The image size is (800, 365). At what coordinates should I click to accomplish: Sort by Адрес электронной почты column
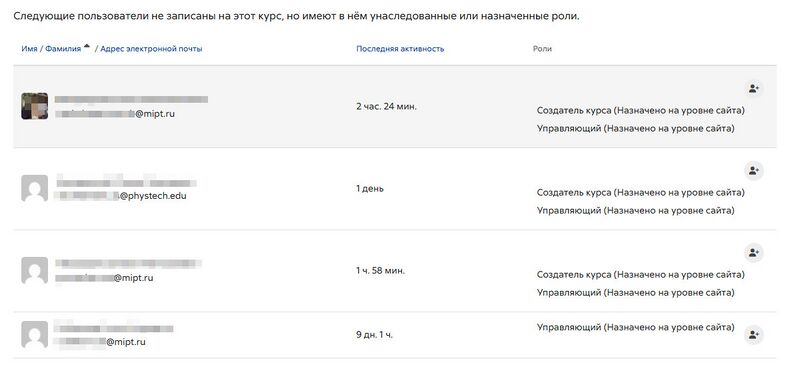pos(151,49)
